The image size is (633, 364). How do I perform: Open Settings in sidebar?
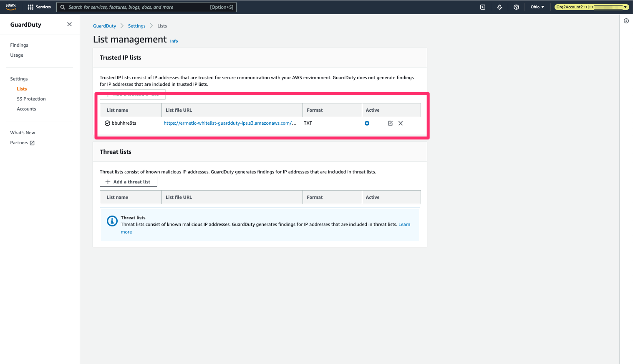coord(19,79)
